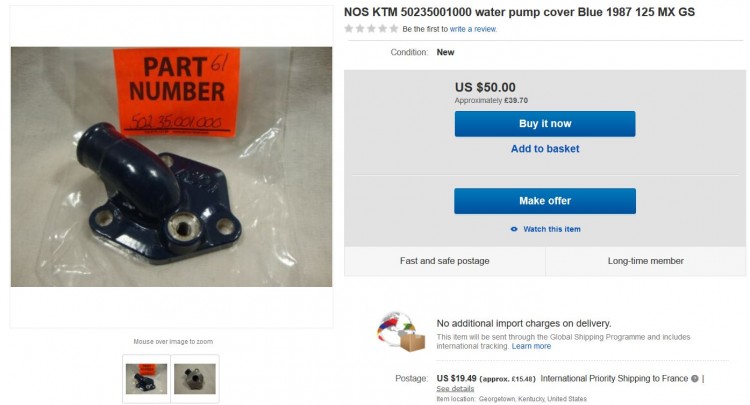Select the Long-time member tab
This screenshot has width=750, height=405.
(645, 261)
